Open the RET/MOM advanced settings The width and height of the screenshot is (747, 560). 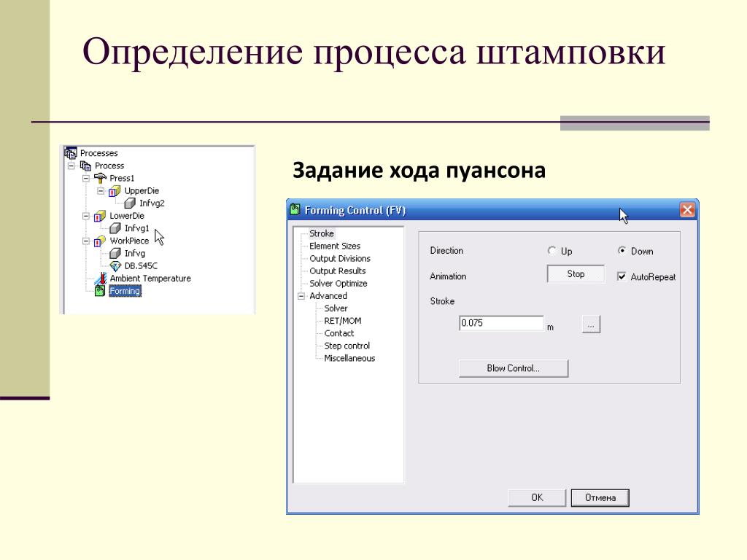click(343, 321)
